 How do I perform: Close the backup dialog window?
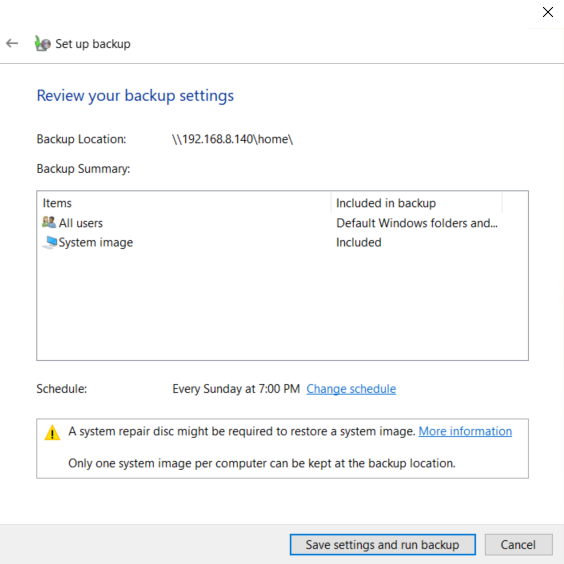pyautogui.click(x=547, y=12)
